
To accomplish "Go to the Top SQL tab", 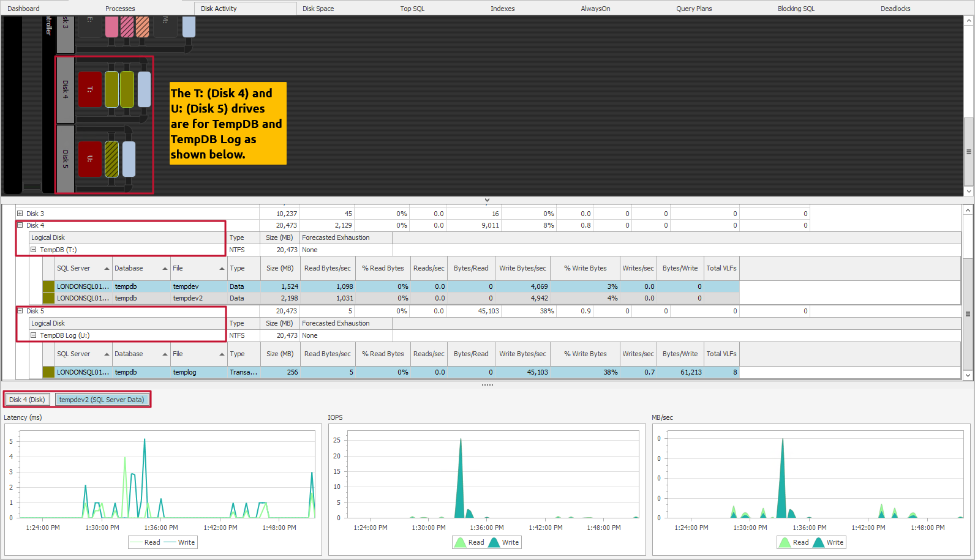I will pos(412,9).
